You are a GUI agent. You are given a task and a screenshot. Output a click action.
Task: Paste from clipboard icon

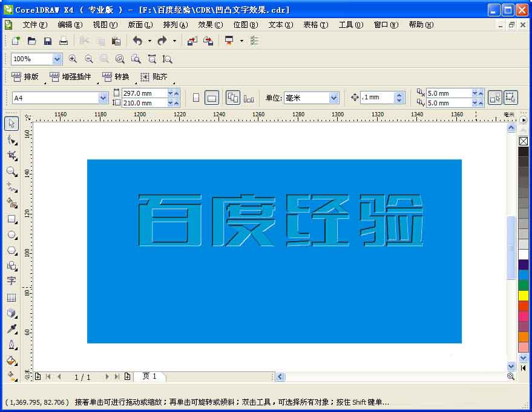click(x=116, y=41)
